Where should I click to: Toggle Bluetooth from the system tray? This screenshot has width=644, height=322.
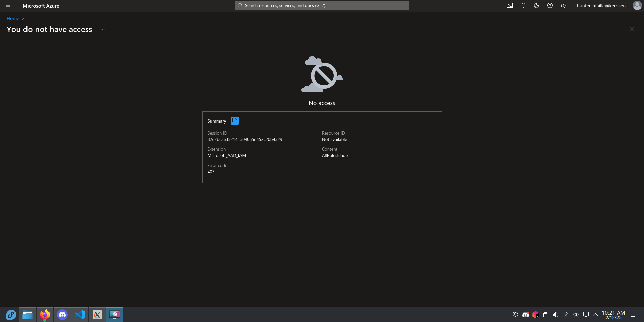[x=566, y=315]
